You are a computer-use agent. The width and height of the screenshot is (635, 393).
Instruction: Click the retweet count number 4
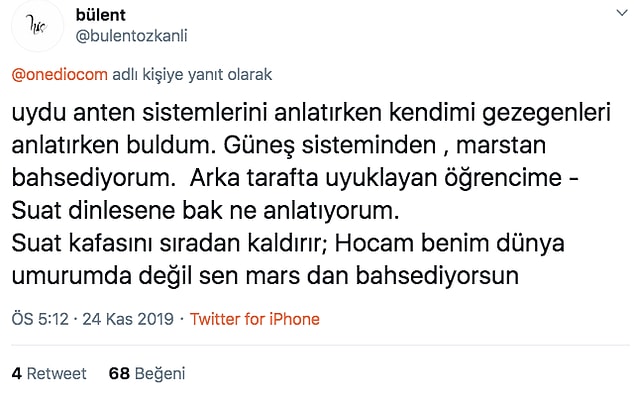17,374
